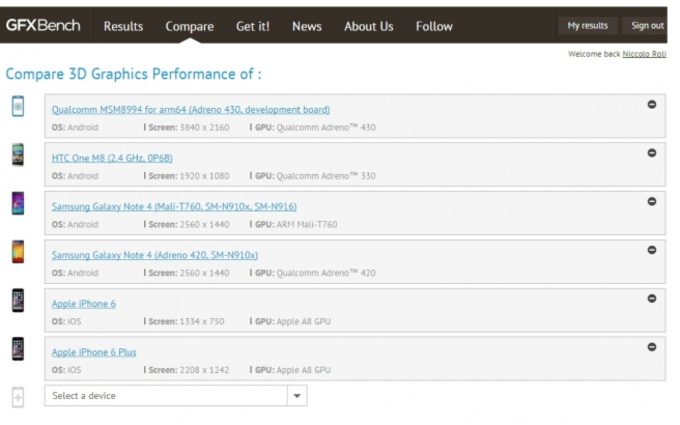The height and width of the screenshot is (425, 680).
Task: Open the HTC One M8 device link
Action: pyautogui.click(x=112, y=158)
